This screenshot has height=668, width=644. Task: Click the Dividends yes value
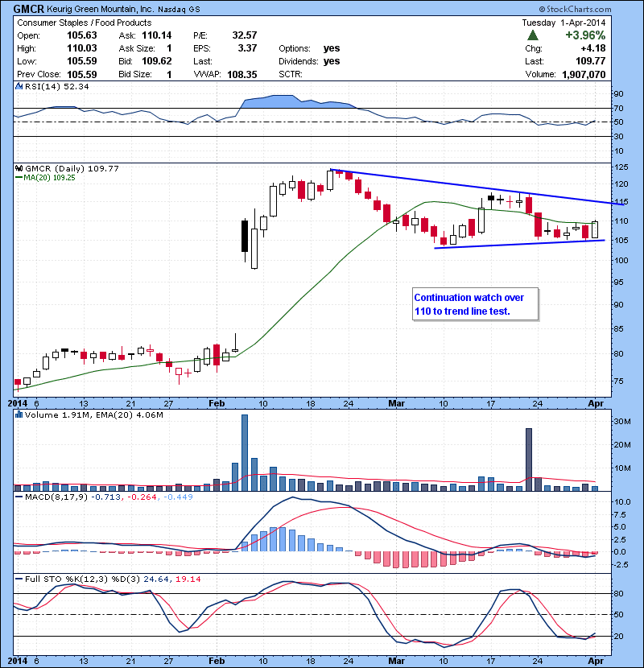(332, 61)
